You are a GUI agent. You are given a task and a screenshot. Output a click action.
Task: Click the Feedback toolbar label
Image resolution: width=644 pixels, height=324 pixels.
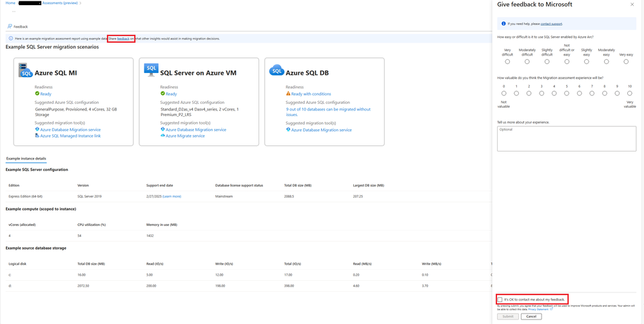[x=21, y=26]
